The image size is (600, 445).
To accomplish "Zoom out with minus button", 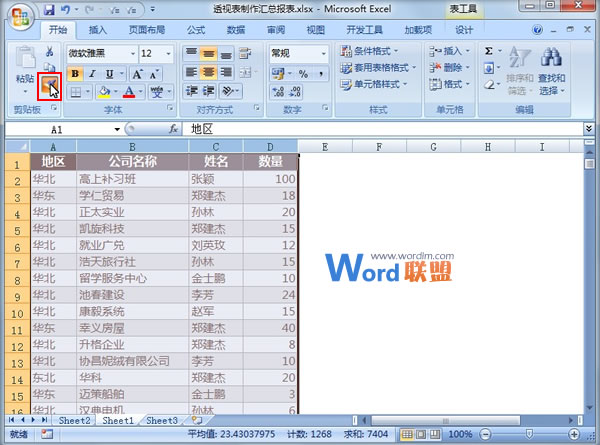I will pos(485,434).
